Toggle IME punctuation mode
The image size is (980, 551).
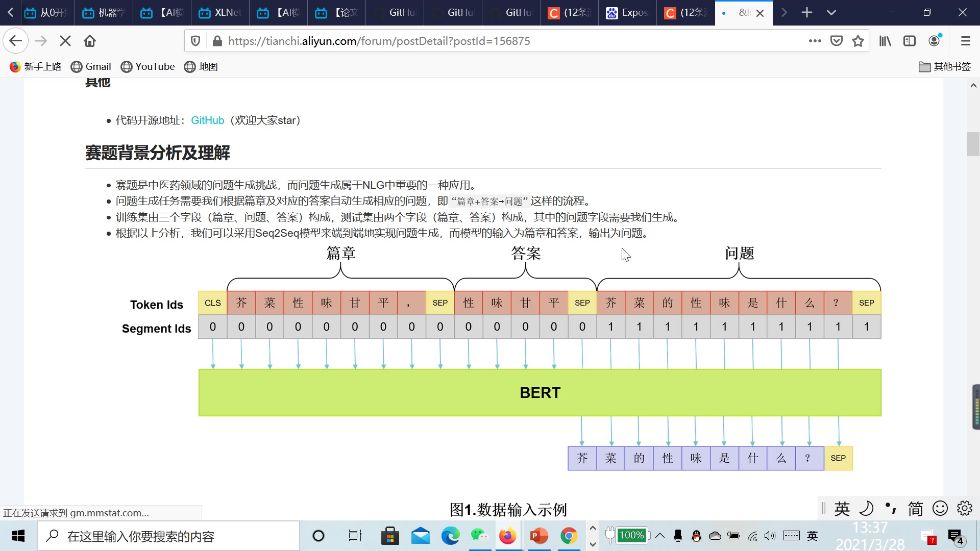tap(891, 509)
